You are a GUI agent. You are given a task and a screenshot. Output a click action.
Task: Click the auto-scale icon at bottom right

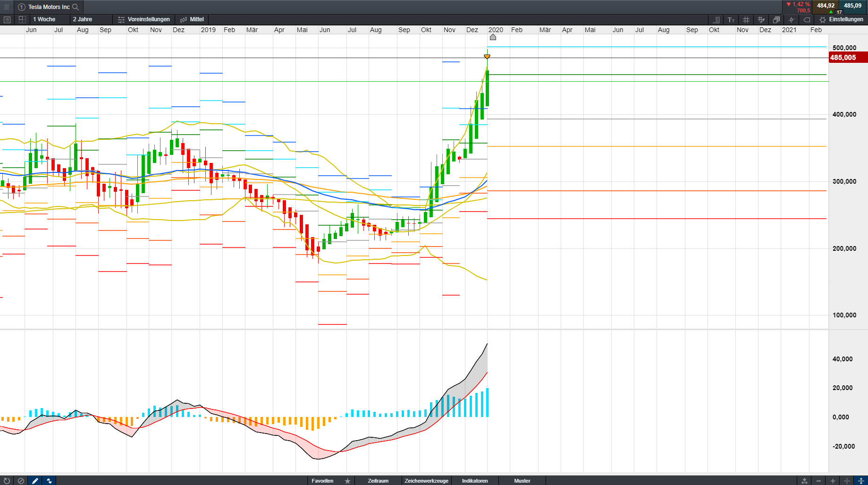[x=804, y=481]
